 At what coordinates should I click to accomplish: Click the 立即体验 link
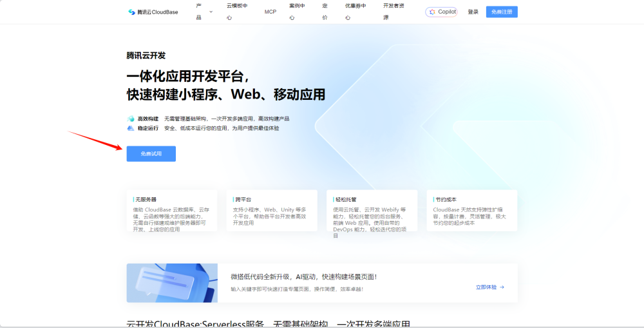coord(486,287)
